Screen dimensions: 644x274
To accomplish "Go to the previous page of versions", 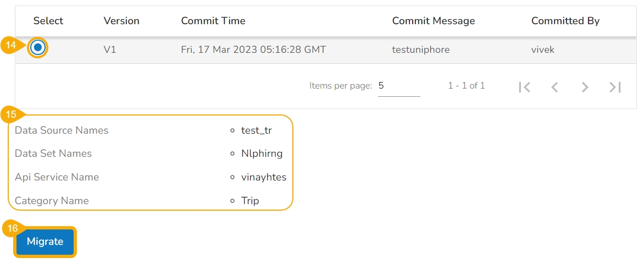I will click(554, 87).
